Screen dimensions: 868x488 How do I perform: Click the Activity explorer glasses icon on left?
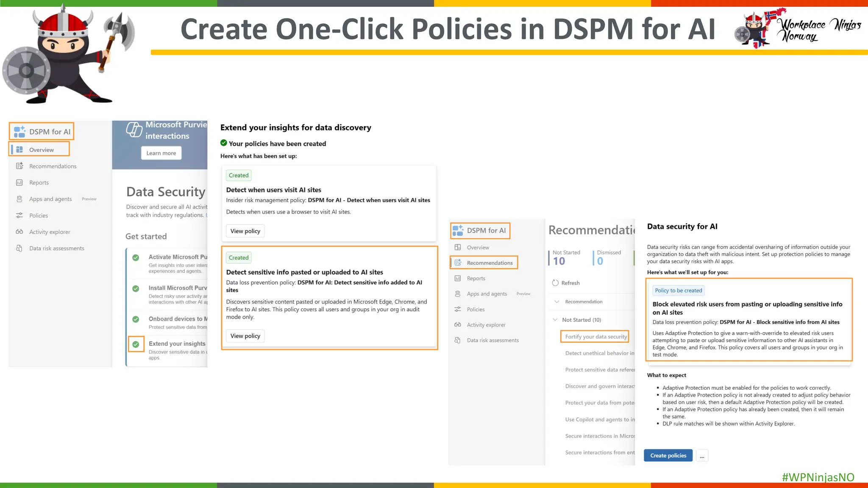tap(19, 232)
